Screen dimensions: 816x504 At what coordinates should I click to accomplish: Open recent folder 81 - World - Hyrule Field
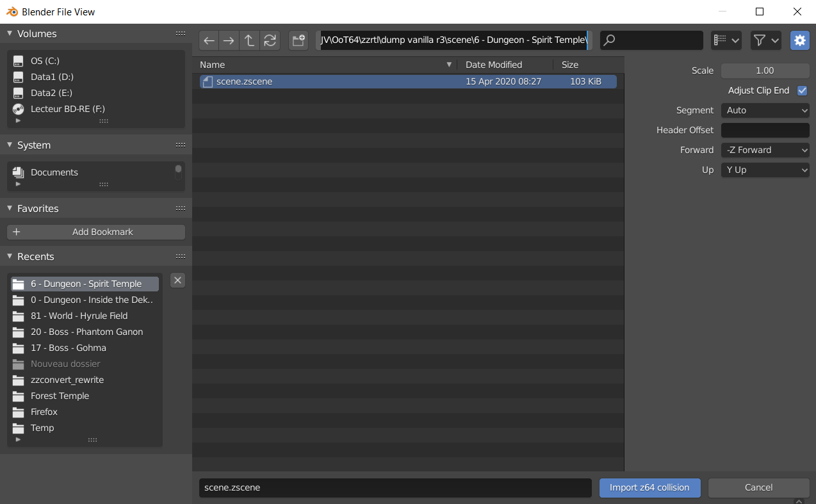pyautogui.click(x=85, y=316)
